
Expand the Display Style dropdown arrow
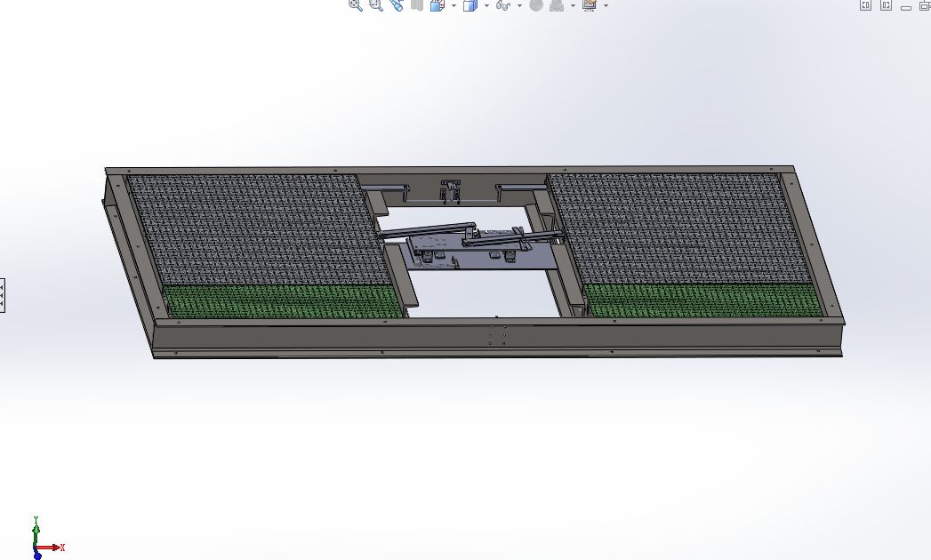[487, 6]
